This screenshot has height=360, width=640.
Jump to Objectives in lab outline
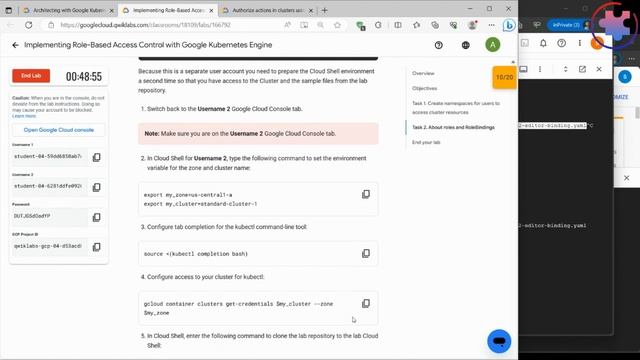point(424,88)
